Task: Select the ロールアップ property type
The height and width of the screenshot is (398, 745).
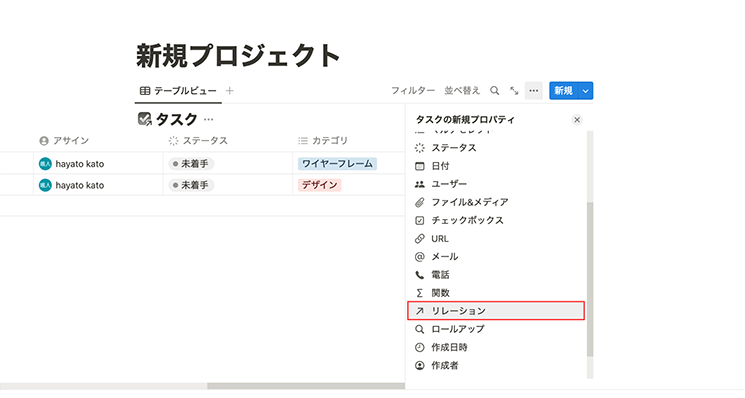Action: (x=496, y=329)
